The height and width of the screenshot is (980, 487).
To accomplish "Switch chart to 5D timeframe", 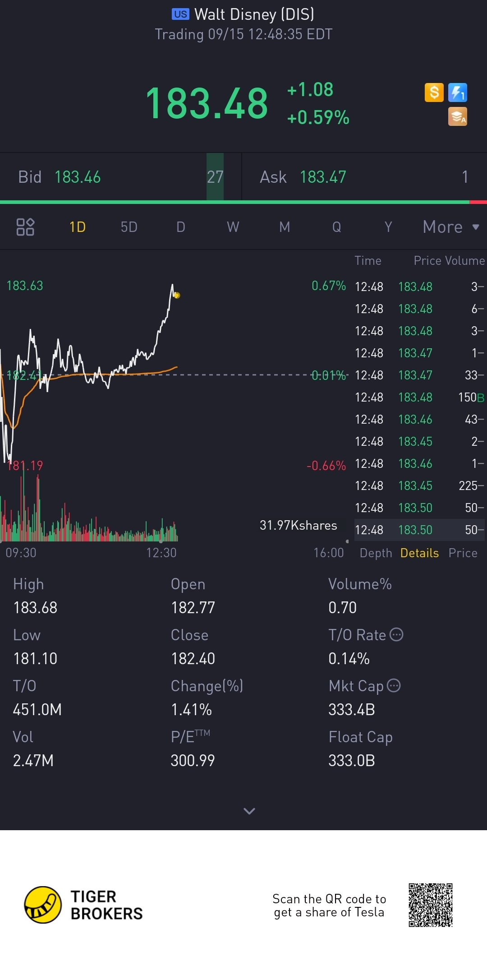I will click(129, 227).
